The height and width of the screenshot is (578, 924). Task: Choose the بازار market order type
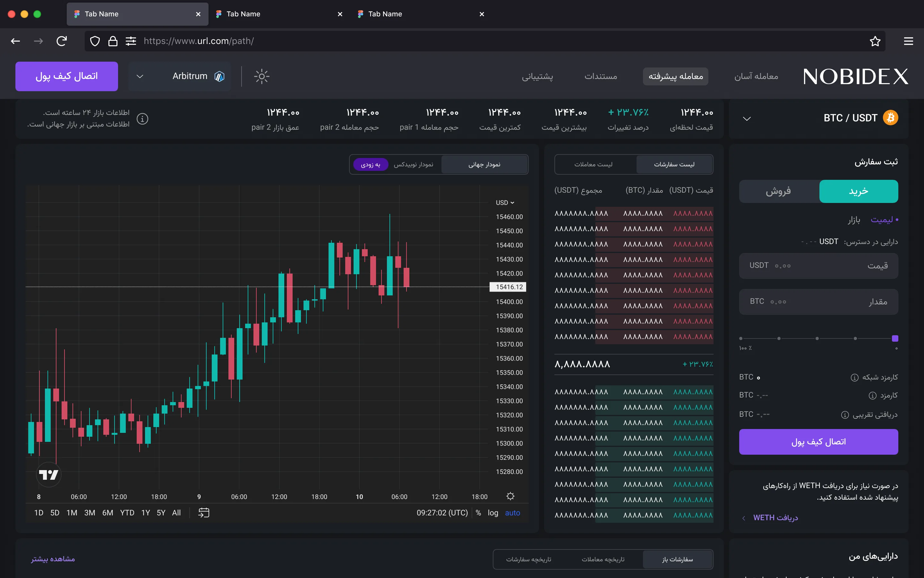854,220
